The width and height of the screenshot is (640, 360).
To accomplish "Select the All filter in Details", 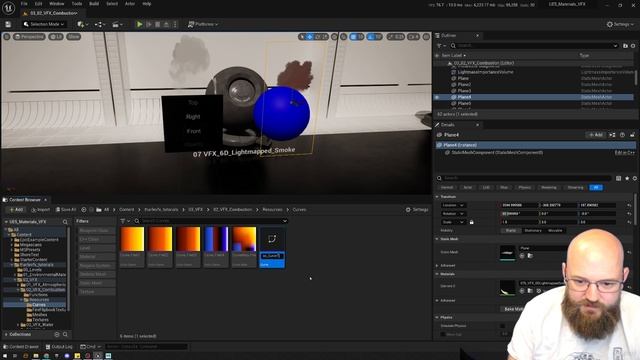I will click(596, 187).
